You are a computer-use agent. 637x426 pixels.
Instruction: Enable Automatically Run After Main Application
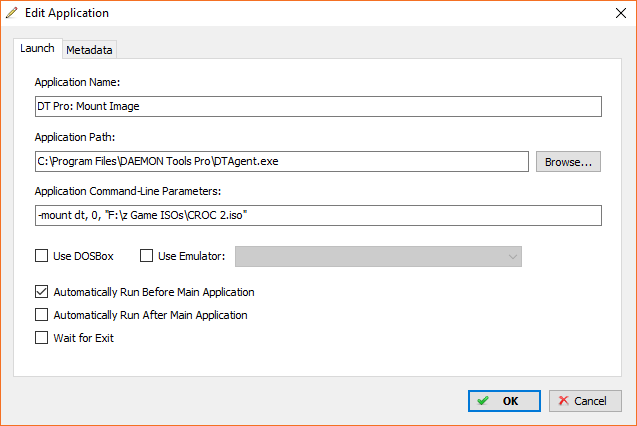(x=41, y=315)
